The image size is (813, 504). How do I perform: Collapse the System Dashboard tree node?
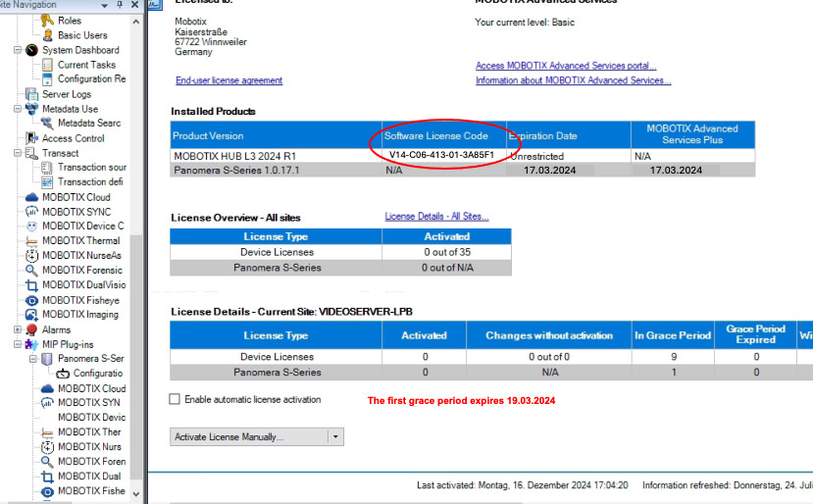pyautogui.click(x=17, y=50)
